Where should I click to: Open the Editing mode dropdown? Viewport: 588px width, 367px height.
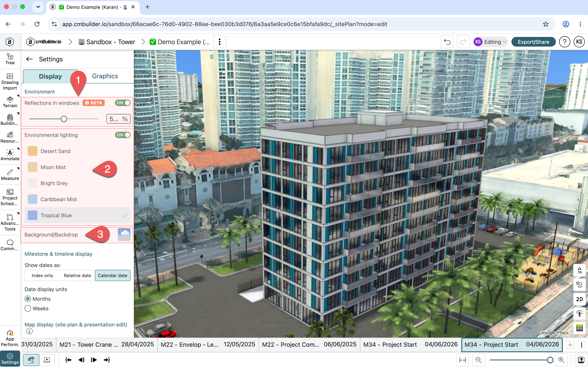490,42
